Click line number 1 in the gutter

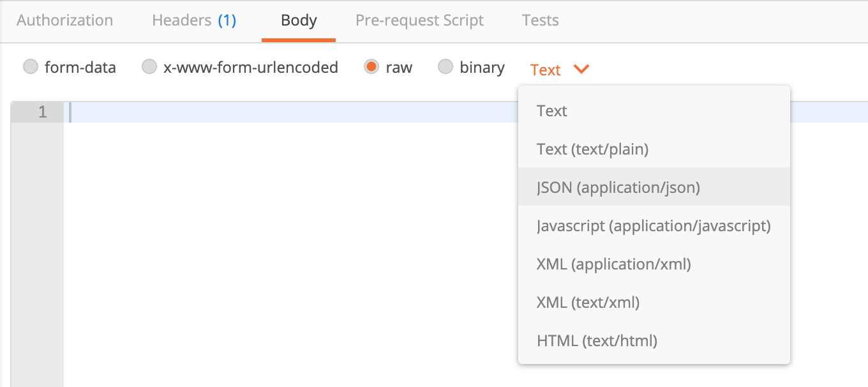(42, 112)
